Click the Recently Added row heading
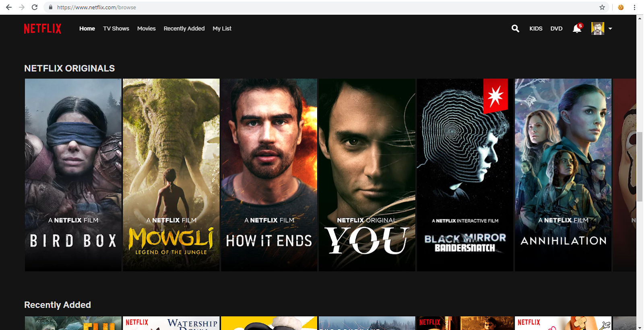This screenshot has width=644, height=330. (58, 305)
